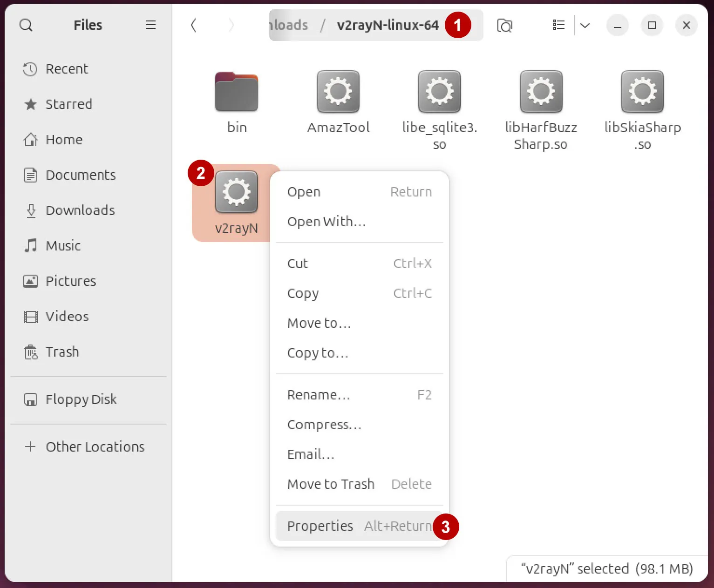Click the clock icon beside Recent

pos(30,69)
